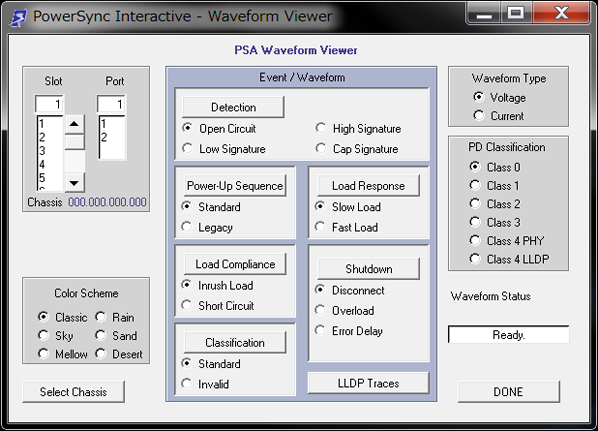Minimize the Waveform Viewer window
The height and width of the screenshot is (431, 598).
(x=484, y=13)
